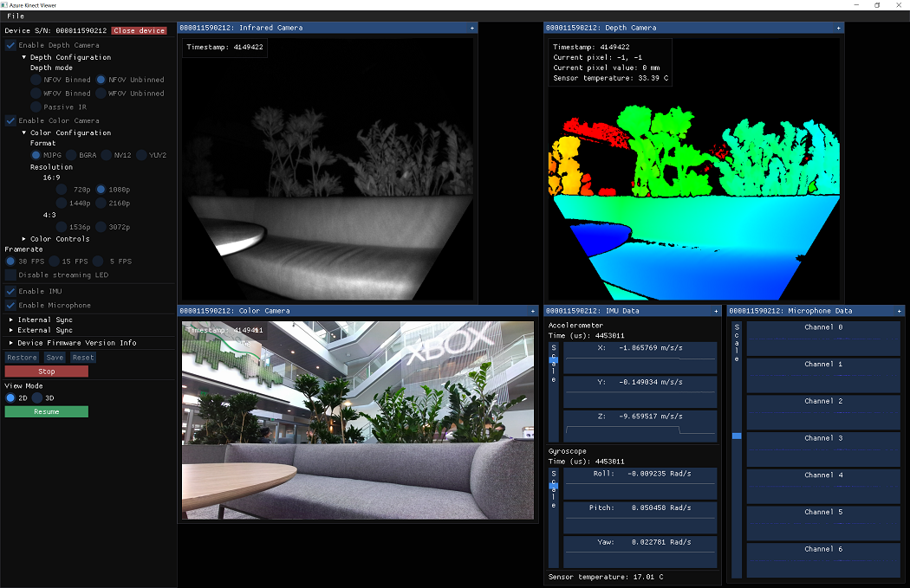The height and width of the screenshot is (588, 910).
Task: Choose BGRA color format
Action: 71,155
